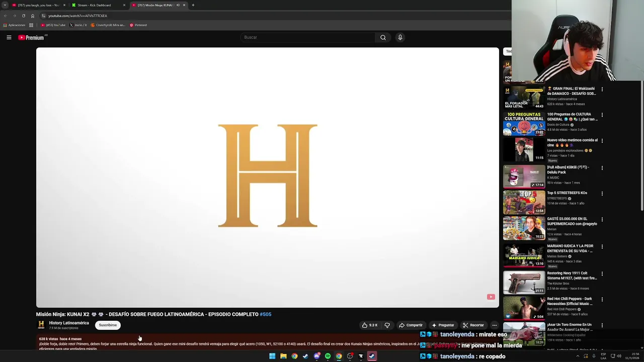Open options for Restoring Navy 1911 Colt
Screen dimensions: 644x362
tap(602, 274)
